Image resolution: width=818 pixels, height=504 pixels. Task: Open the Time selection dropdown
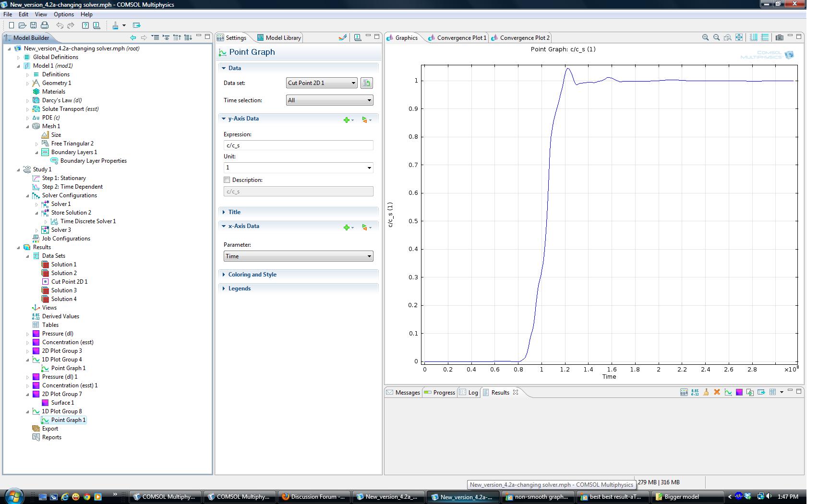329,100
